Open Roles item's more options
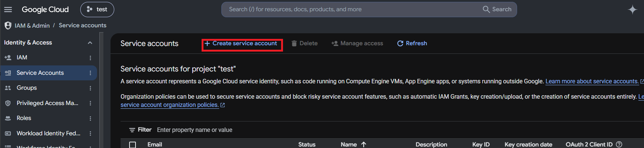Viewport: 644px width, 148px height. click(x=90, y=118)
